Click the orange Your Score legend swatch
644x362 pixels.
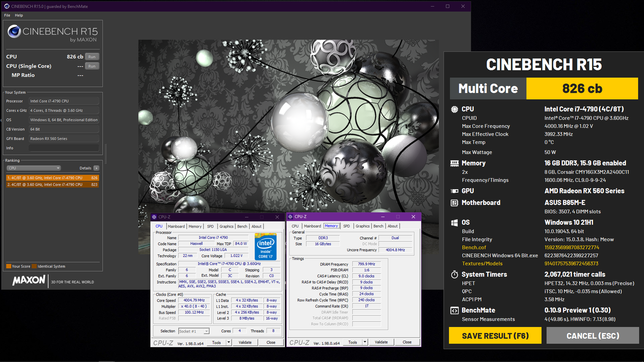pyautogui.click(x=9, y=266)
